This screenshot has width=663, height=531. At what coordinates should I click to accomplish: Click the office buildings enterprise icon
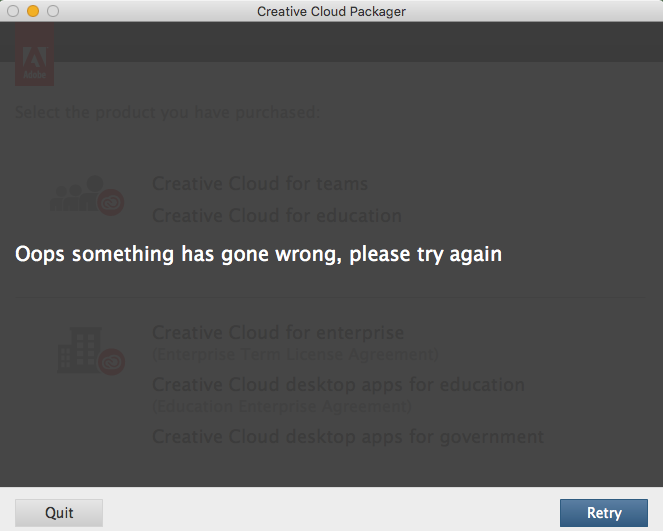(78, 351)
